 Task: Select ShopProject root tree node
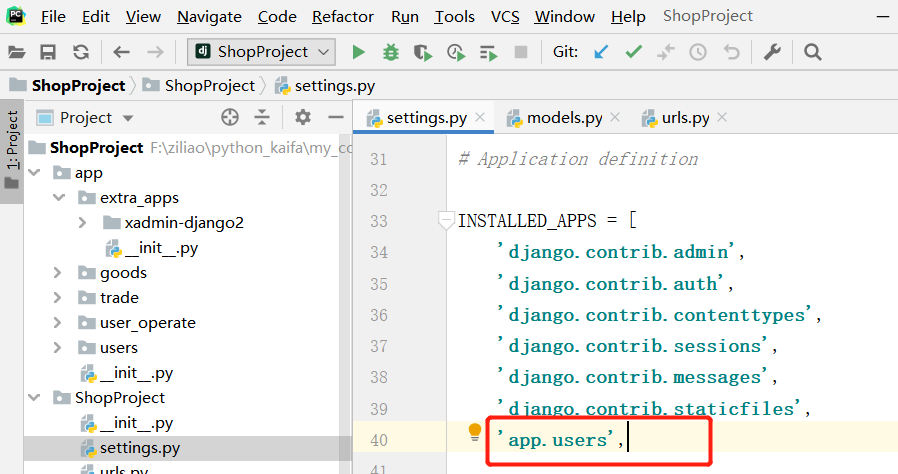pyautogui.click(x=96, y=148)
